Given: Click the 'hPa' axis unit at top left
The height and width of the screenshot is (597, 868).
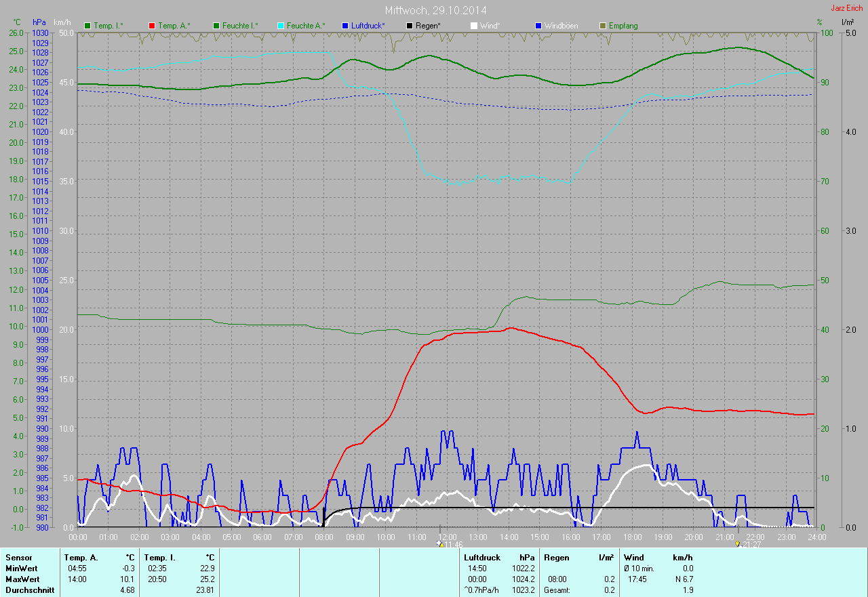Looking at the screenshot, I should (x=39, y=22).
